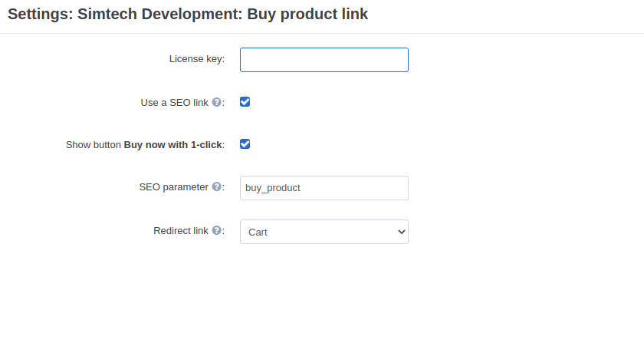Disable Show button Buy now with 1-click
The height and width of the screenshot is (353, 644).
(x=245, y=144)
